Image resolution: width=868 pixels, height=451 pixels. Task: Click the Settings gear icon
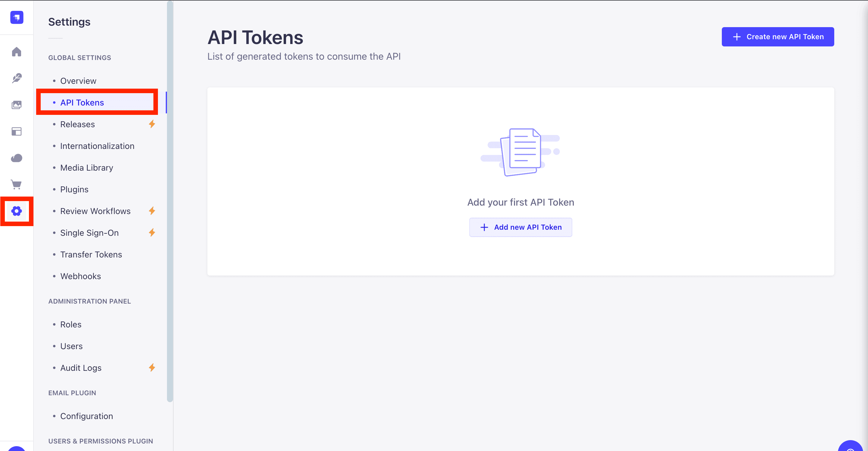17,211
